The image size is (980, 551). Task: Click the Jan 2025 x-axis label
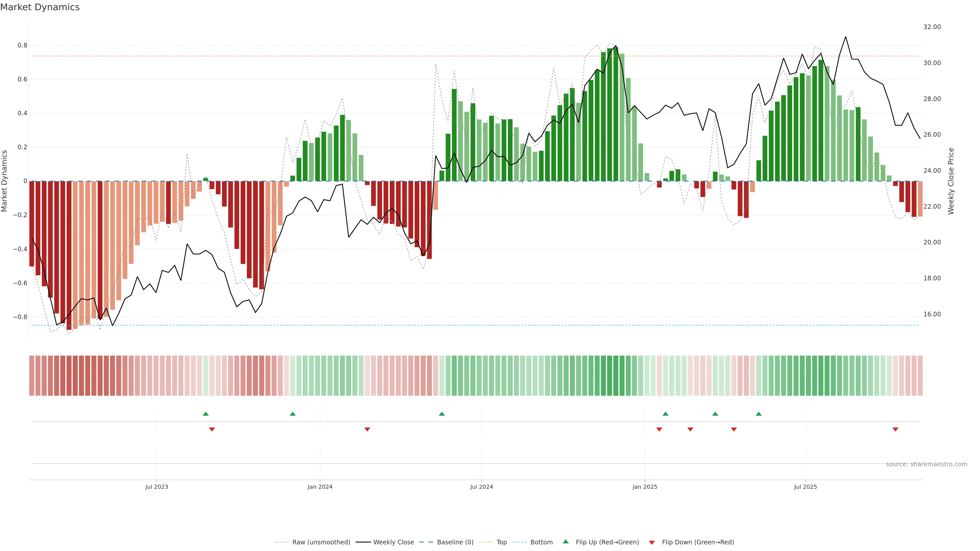(644, 487)
